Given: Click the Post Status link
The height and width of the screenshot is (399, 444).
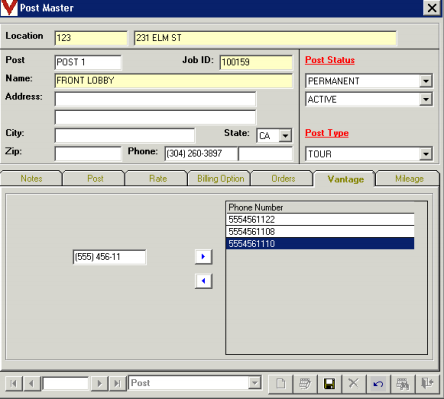Looking at the screenshot, I should tap(330, 60).
